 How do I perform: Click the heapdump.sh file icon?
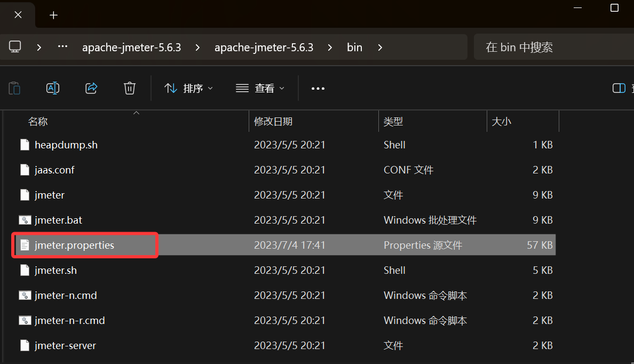(x=25, y=145)
